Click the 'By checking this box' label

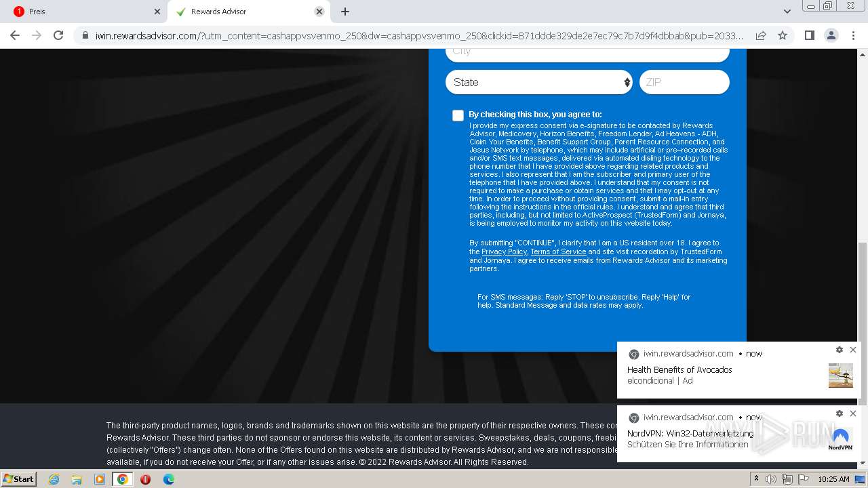tap(535, 115)
